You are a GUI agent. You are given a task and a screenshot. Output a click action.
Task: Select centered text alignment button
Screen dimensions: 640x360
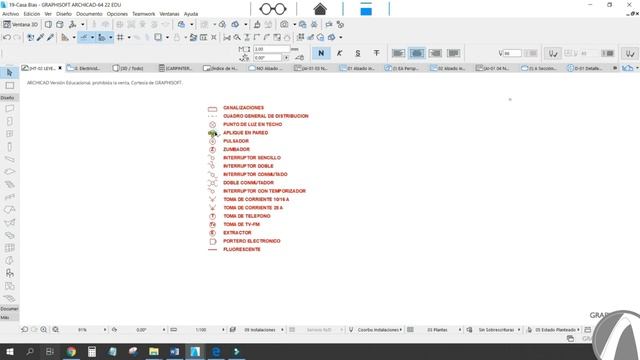point(417,53)
